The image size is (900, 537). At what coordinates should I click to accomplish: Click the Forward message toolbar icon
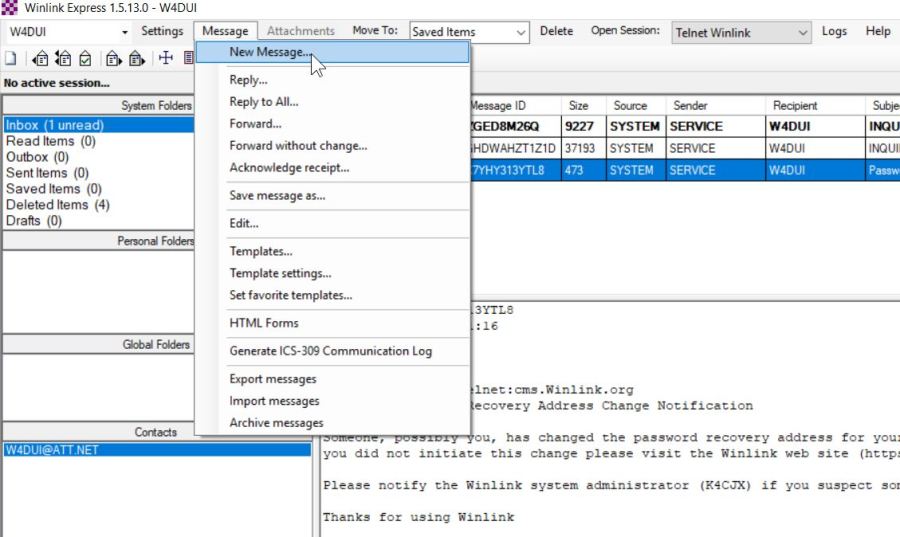pyautogui.click(x=113, y=58)
